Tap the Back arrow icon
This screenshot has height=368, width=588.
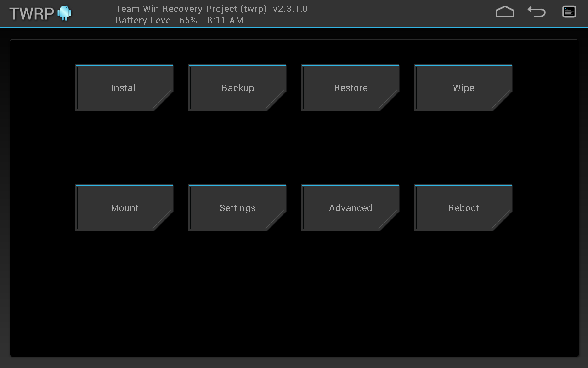click(537, 12)
